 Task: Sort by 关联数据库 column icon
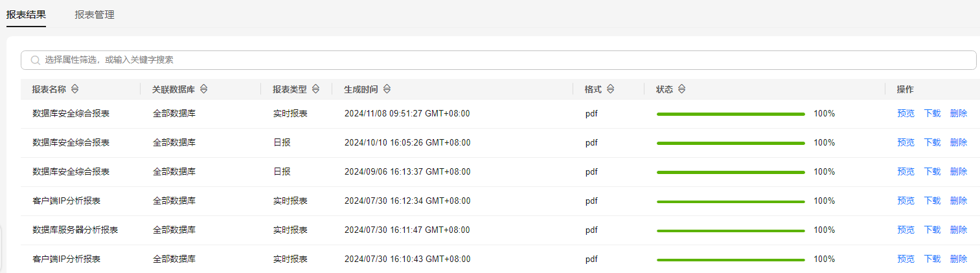point(204,89)
